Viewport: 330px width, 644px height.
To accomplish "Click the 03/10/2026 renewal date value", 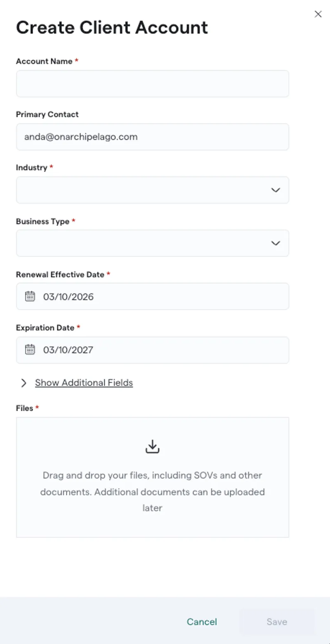I will (68, 296).
